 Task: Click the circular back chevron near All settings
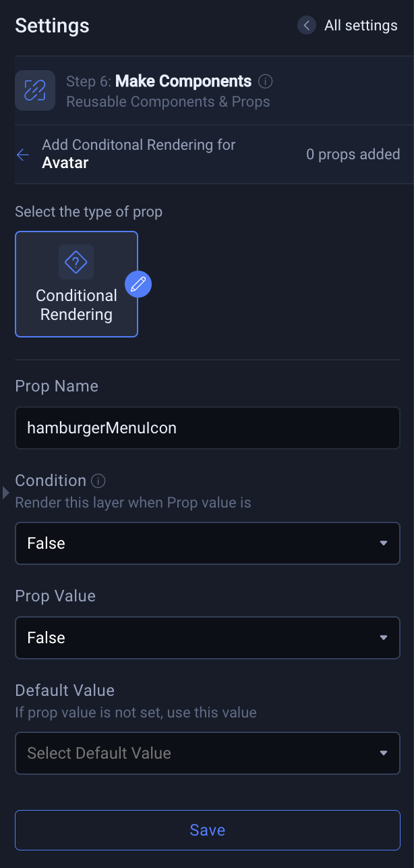306,25
